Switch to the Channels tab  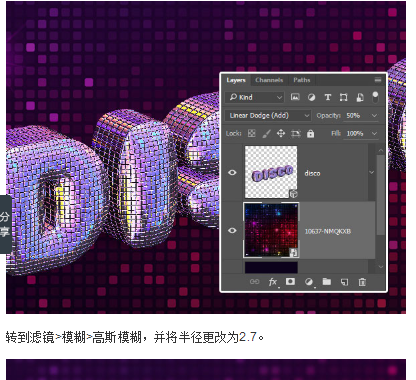[x=269, y=80]
